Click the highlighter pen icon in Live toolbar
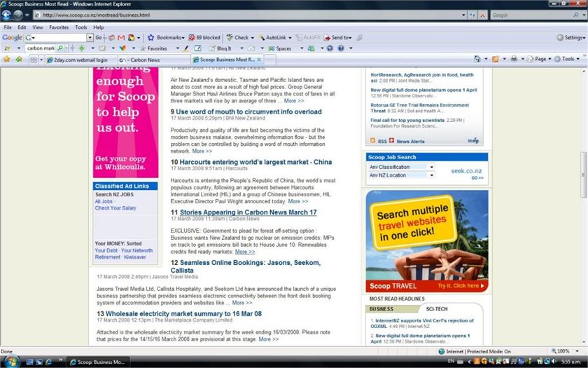Image resolution: width=588 pixels, height=368 pixels. tap(186, 48)
